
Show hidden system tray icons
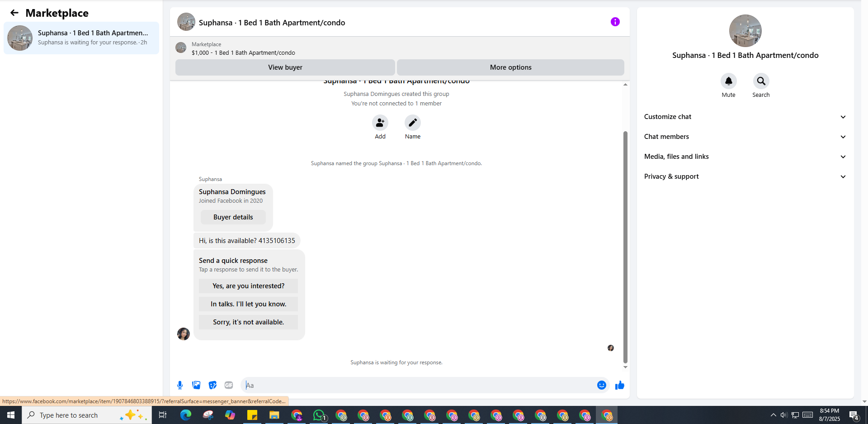click(774, 415)
